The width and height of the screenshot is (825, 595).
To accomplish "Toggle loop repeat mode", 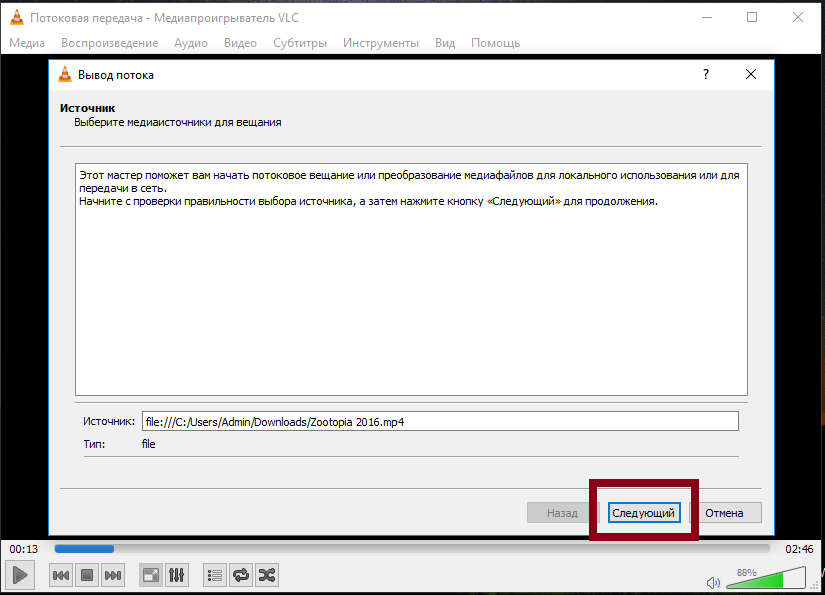I will pyautogui.click(x=241, y=575).
